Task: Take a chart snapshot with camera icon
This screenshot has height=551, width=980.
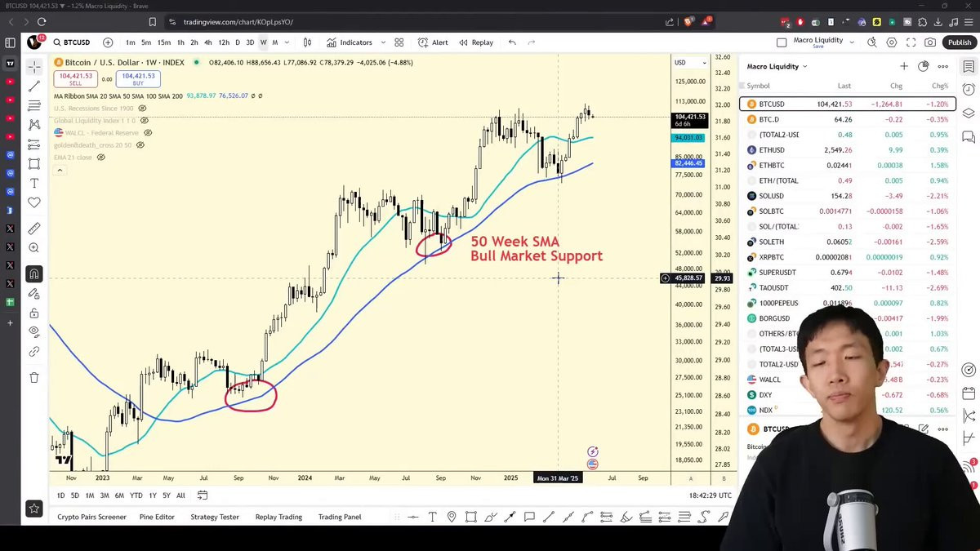Action: [x=930, y=42]
